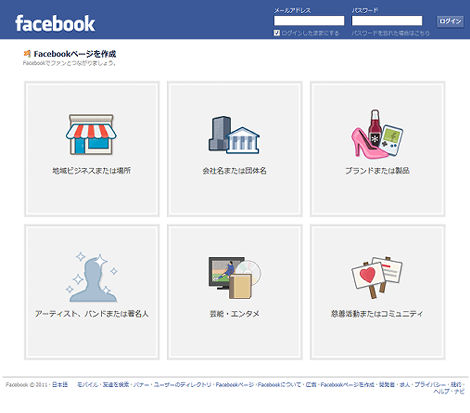Open the 開発者 footer link
Image resolution: width=470 pixels, height=413 pixels.
pos(387,385)
